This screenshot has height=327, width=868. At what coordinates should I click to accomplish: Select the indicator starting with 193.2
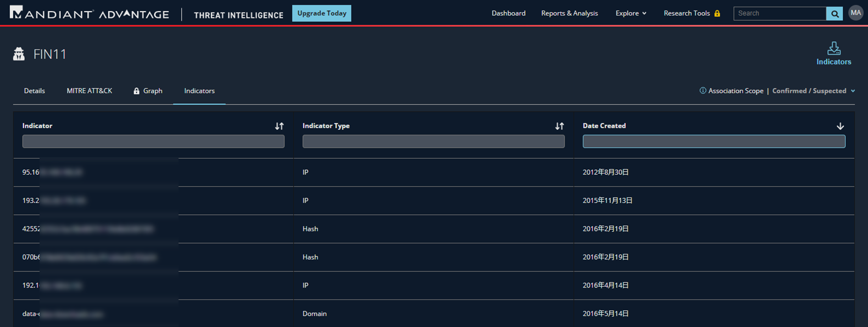54,201
